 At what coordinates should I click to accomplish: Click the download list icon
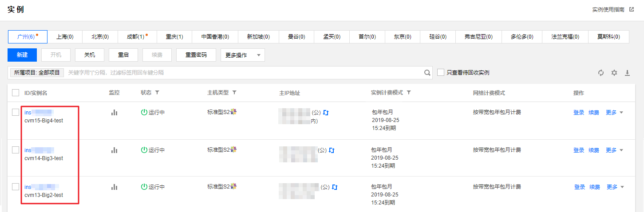[x=628, y=73]
